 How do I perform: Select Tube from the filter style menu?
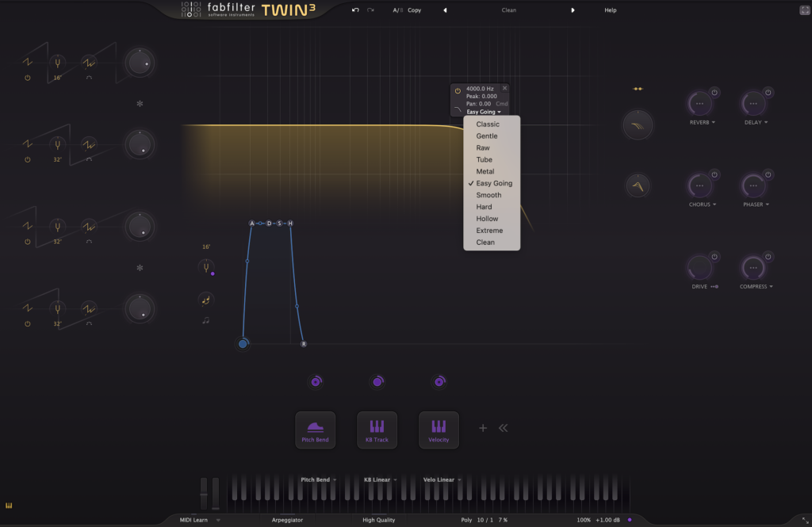coord(484,159)
